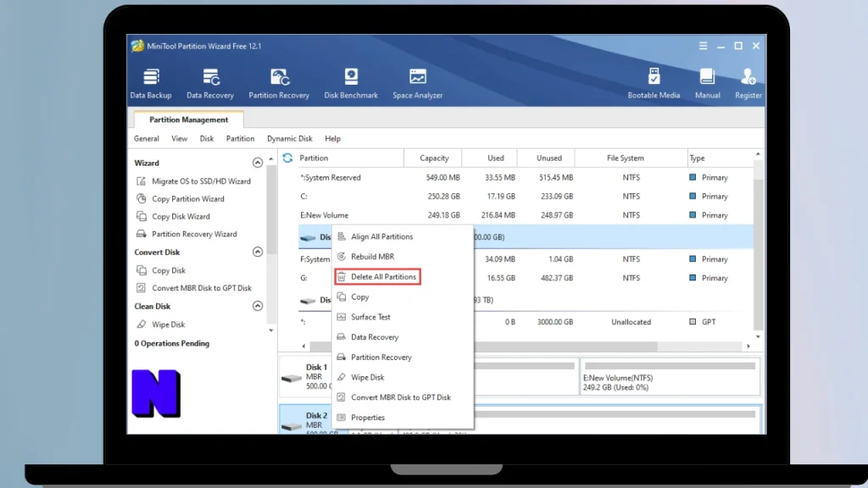Click the Copy Disk icon under Convert Disk

tap(142, 270)
